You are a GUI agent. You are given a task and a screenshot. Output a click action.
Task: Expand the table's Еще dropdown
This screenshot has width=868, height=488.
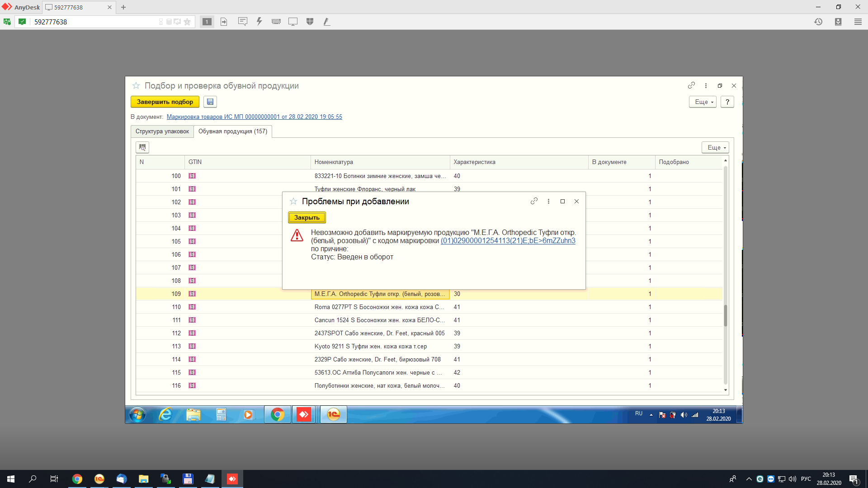pyautogui.click(x=715, y=147)
